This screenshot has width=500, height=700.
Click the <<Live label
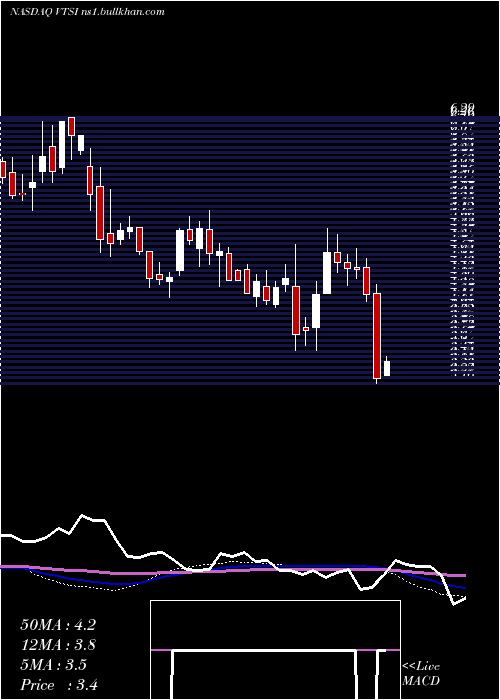tap(421, 666)
